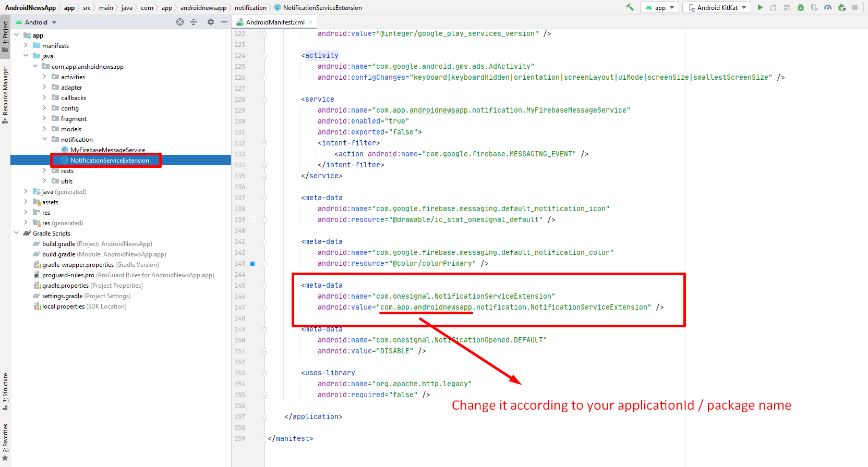Expand the activities package
This screenshot has width=868, height=467.
point(45,77)
